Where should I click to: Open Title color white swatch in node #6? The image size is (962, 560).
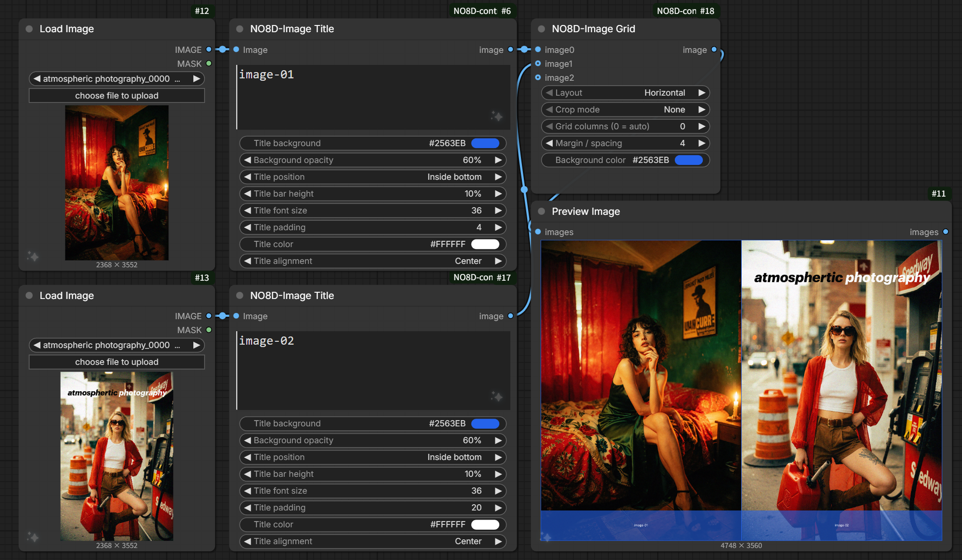(x=485, y=244)
